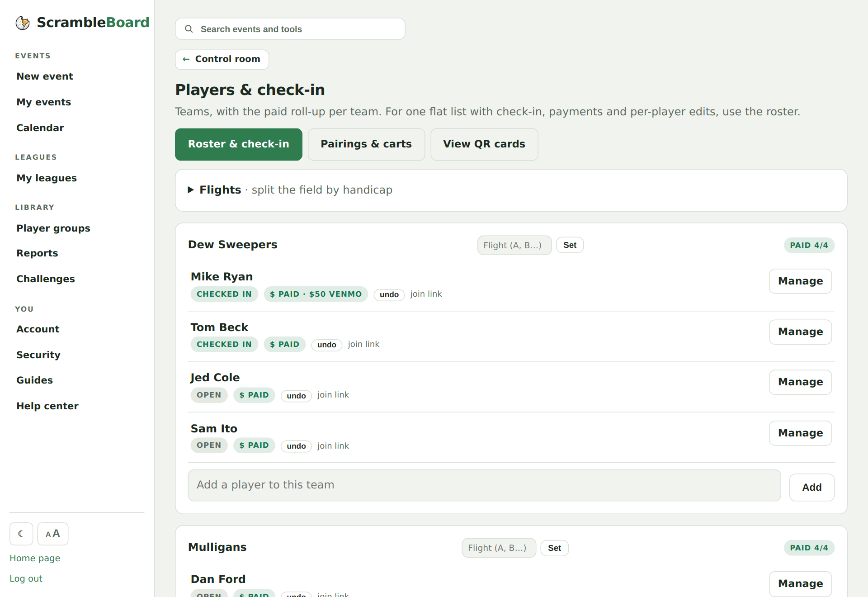Open Help center in sidebar
This screenshot has width=868, height=597.
[47, 406]
